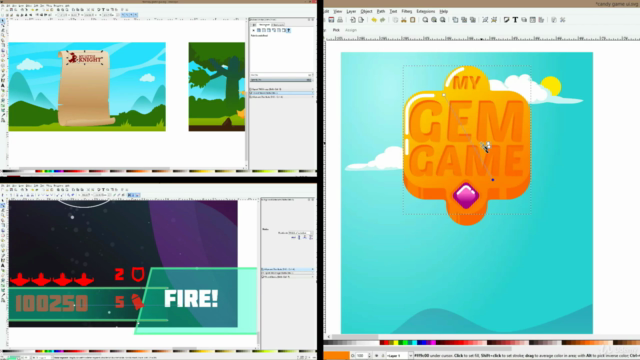Open Help menu in candy game window
This screenshot has width=640, height=360.
pyautogui.click(x=444, y=11)
